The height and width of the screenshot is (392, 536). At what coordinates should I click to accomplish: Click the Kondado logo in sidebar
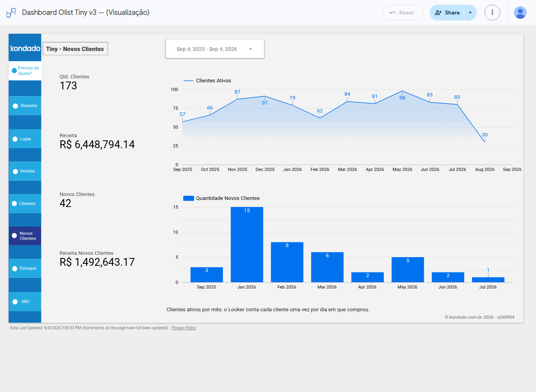pos(25,48)
